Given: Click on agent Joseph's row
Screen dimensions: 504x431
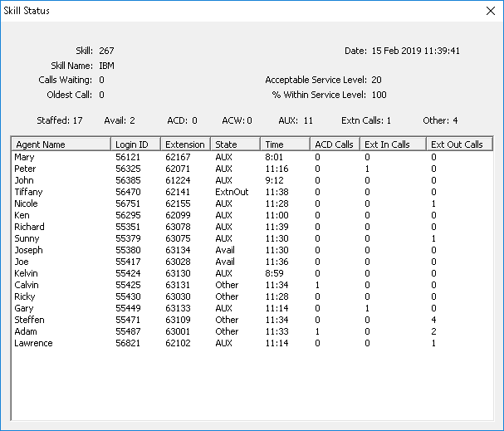Looking at the screenshot, I should tap(28, 249).
